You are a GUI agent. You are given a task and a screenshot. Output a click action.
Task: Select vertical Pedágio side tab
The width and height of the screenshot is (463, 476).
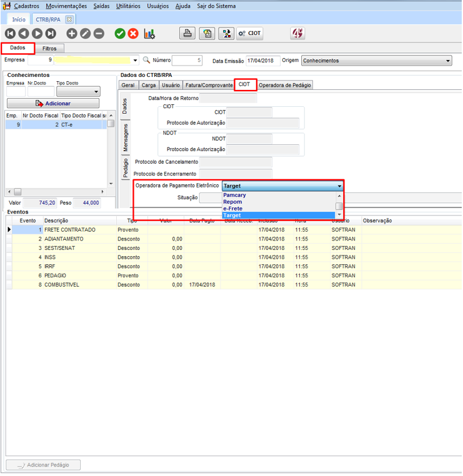pyautogui.click(x=125, y=168)
